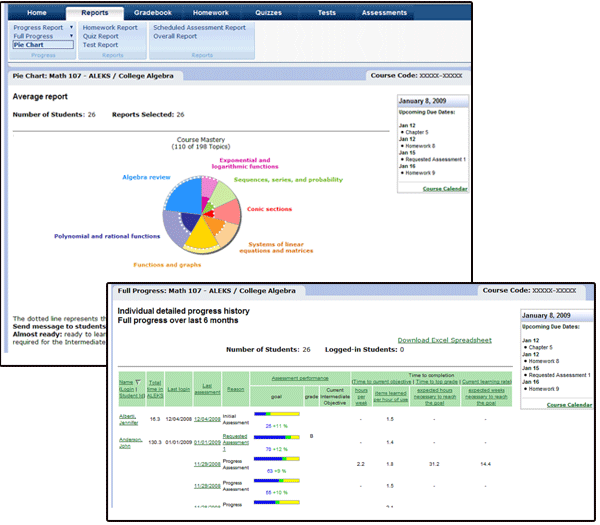This screenshot has height=525, width=600.
Task: Go to the Home tab
Action: pyautogui.click(x=37, y=13)
